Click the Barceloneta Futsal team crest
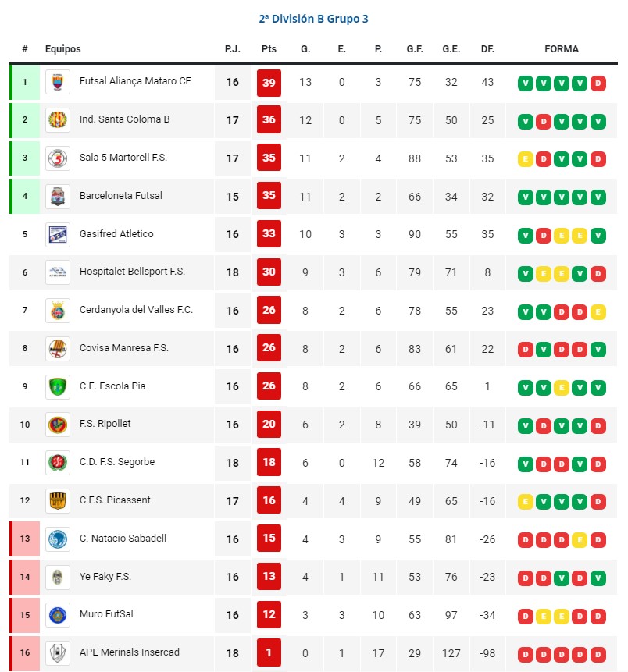Image resolution: width=628 pixels, height=672 pixels. tap(58, 197)
